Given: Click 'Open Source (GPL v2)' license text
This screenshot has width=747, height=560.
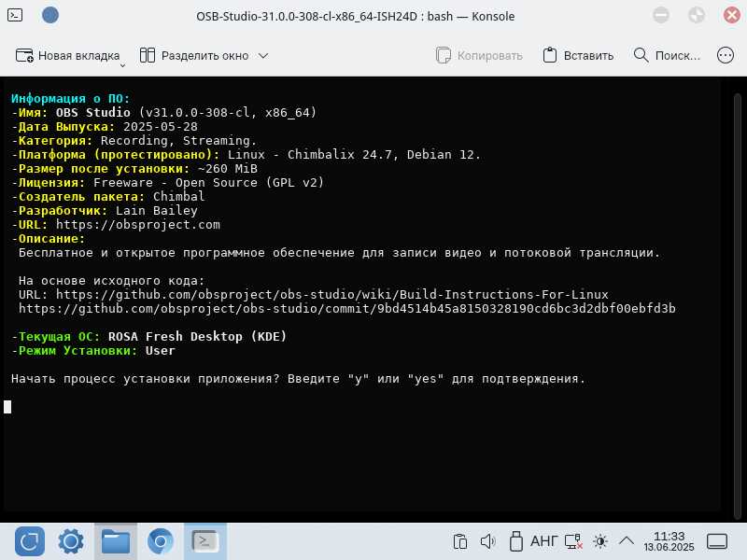Looking at the screenshot, I should click(249, 182).
